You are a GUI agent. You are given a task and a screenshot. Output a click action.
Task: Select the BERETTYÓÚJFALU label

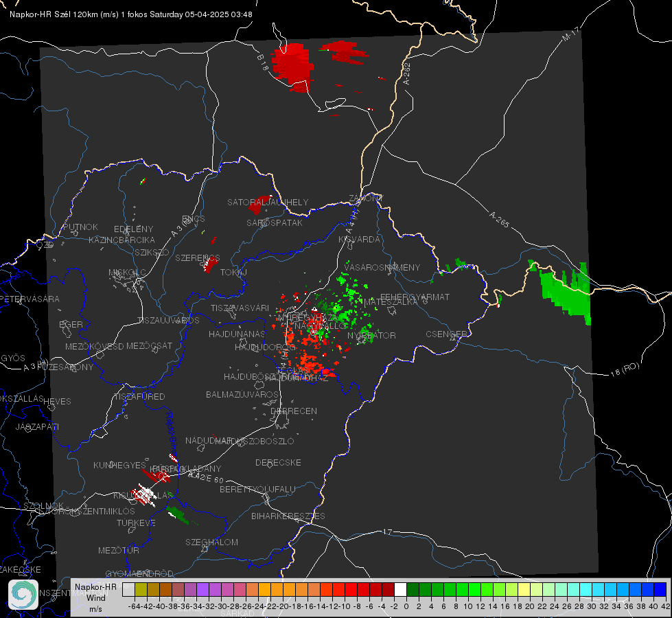pos(257,490)
